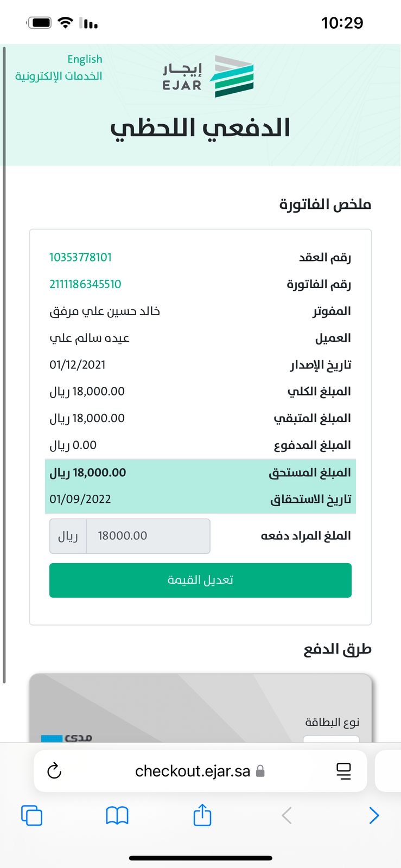
Task: Tap the Safari page reload icon
Action: [x=54, y=771]
